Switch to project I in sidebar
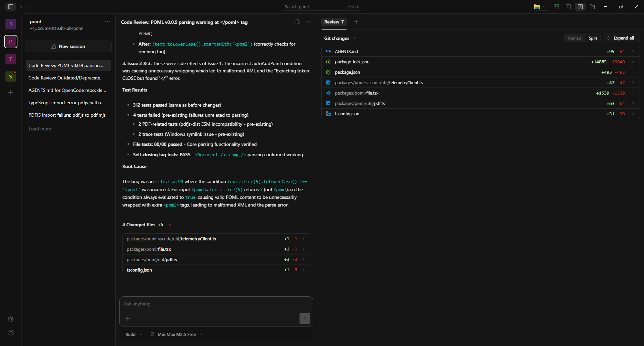 click(11, 59)
